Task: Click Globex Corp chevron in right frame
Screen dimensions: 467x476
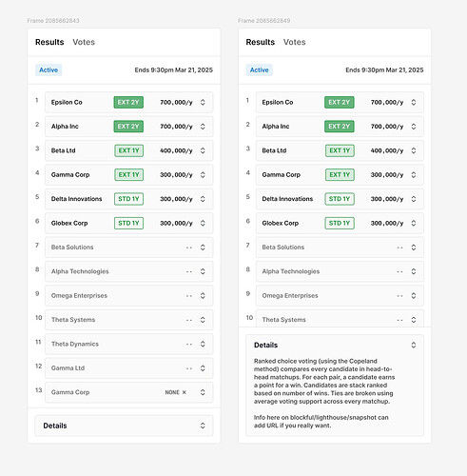Action: 414,223
